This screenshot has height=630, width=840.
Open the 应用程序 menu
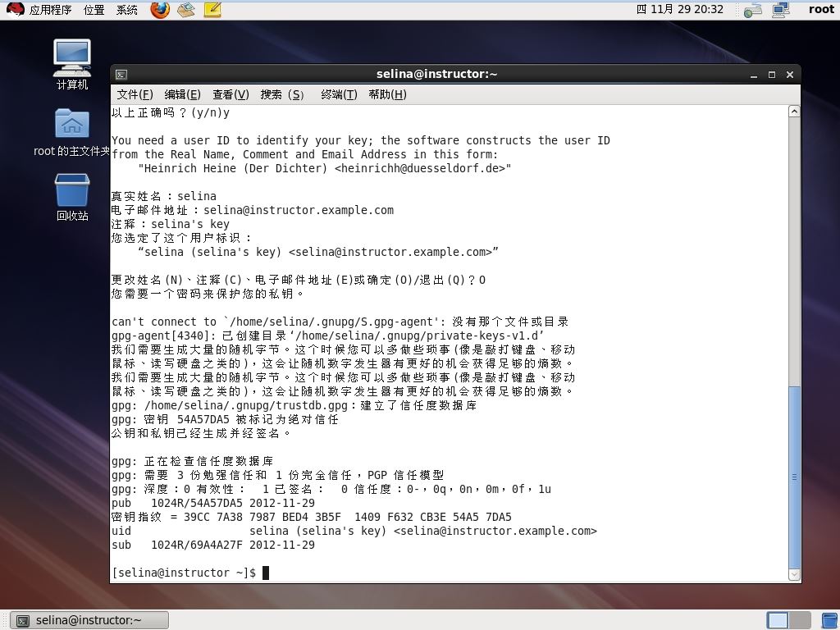pos(50,10)
